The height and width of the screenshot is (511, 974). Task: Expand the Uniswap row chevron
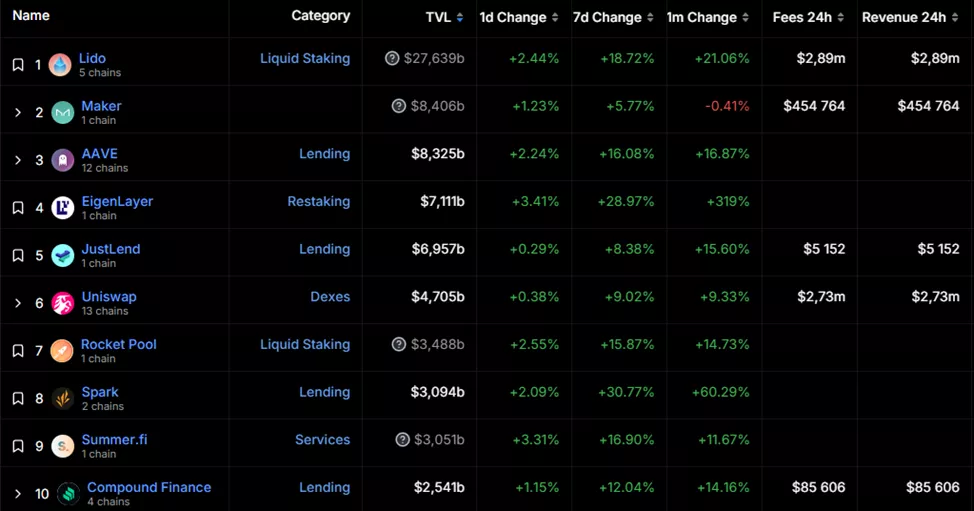[18, 303]
